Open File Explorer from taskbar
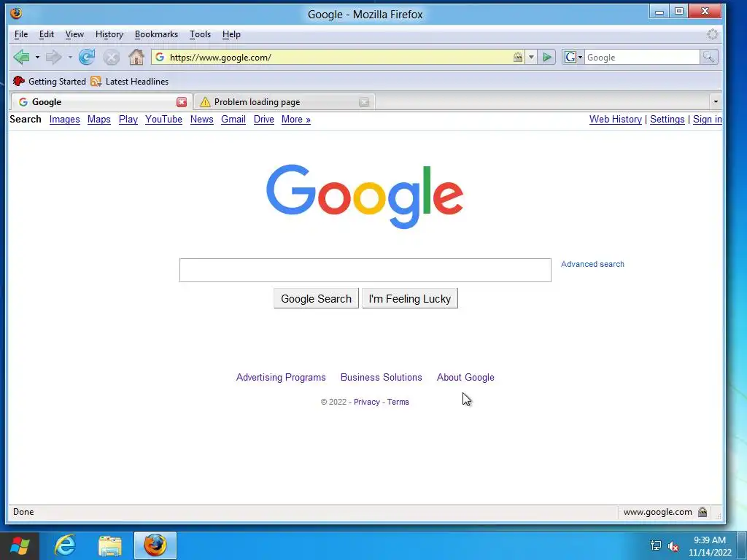 tap(110, 545)
